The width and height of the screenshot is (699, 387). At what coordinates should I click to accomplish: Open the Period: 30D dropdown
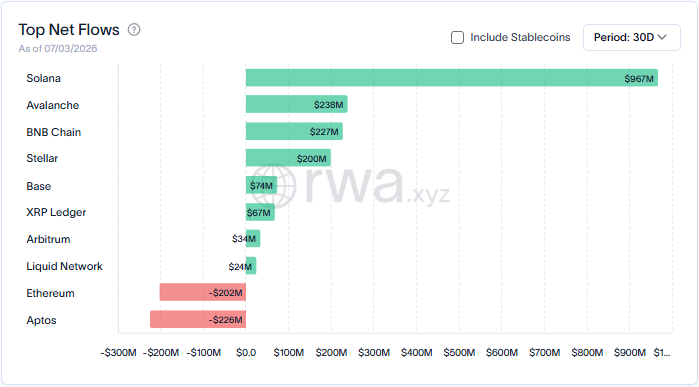(x=632, y=37)
